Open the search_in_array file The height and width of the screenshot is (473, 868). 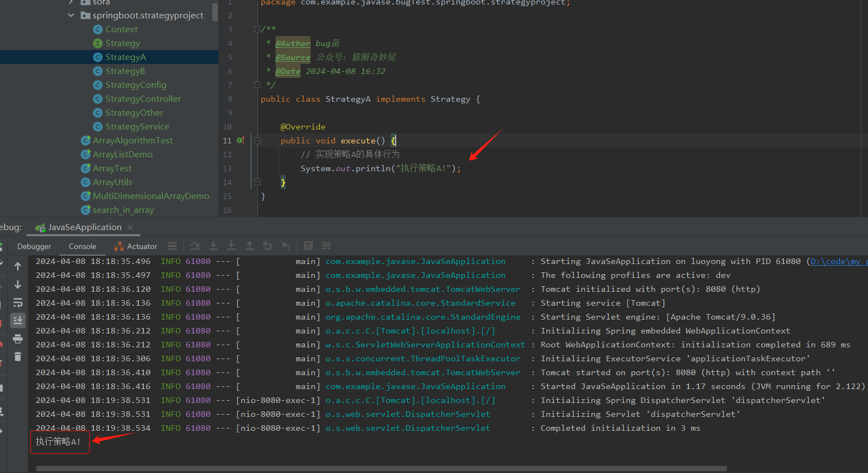[123, 210]
